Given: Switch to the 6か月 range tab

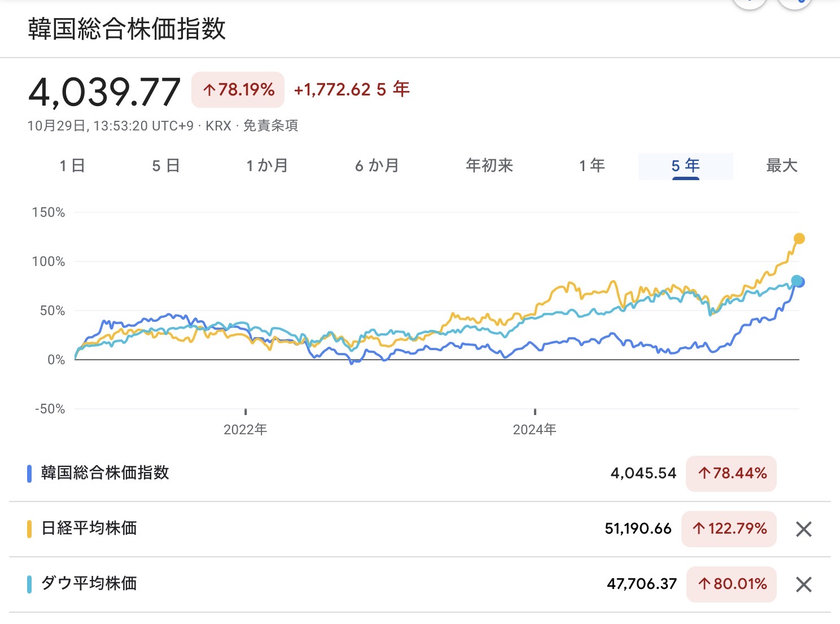Looking at the screenshot, I should [377, 166].
